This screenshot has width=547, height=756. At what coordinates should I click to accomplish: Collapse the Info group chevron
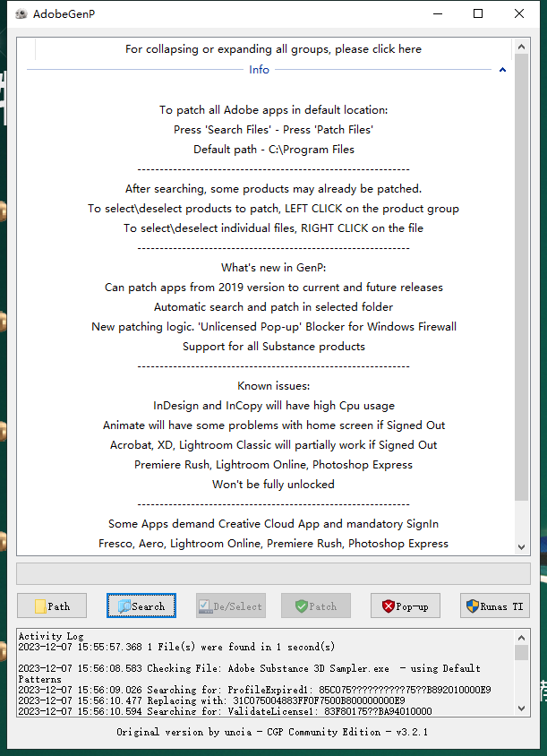[x=502, y=70]
